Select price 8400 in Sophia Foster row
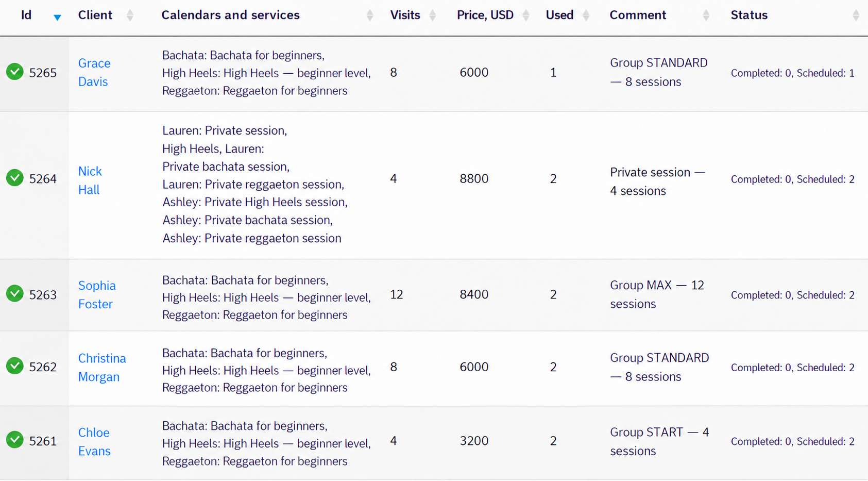This screenshot has height=481, width=868. click(x=474, y=294)
